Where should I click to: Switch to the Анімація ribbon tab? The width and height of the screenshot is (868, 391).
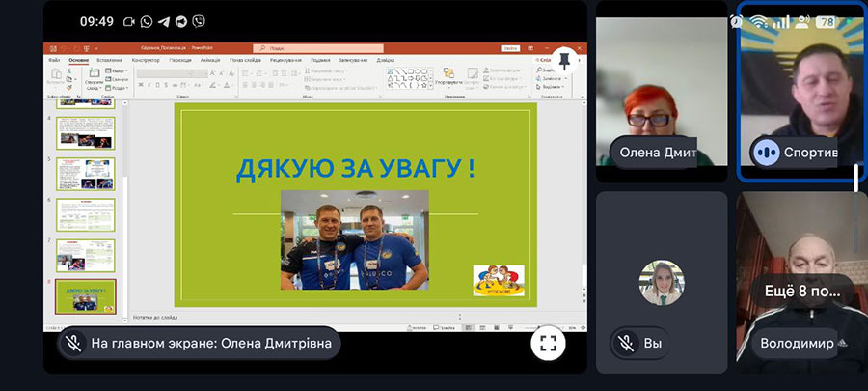(208, 60)
